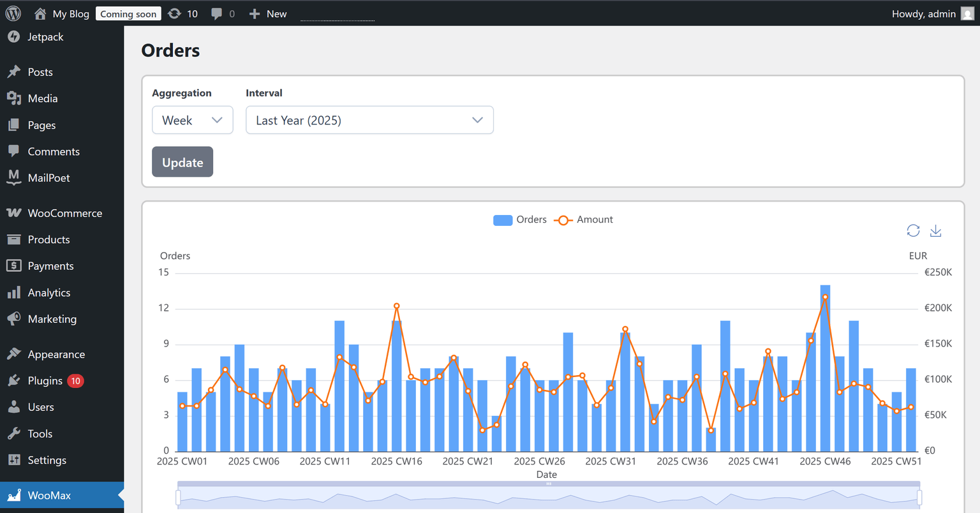Click the Coming soon badge

[128, 14]
